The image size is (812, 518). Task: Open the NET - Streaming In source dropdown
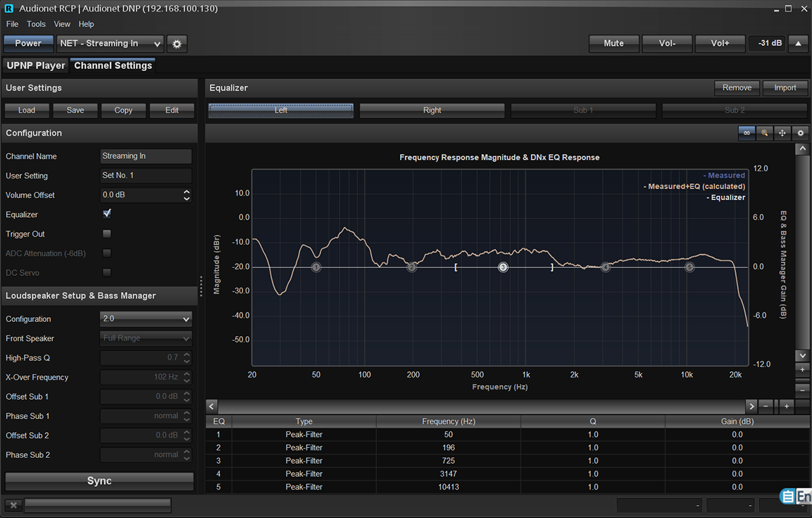pyautogui.click(x=110, y=43)
